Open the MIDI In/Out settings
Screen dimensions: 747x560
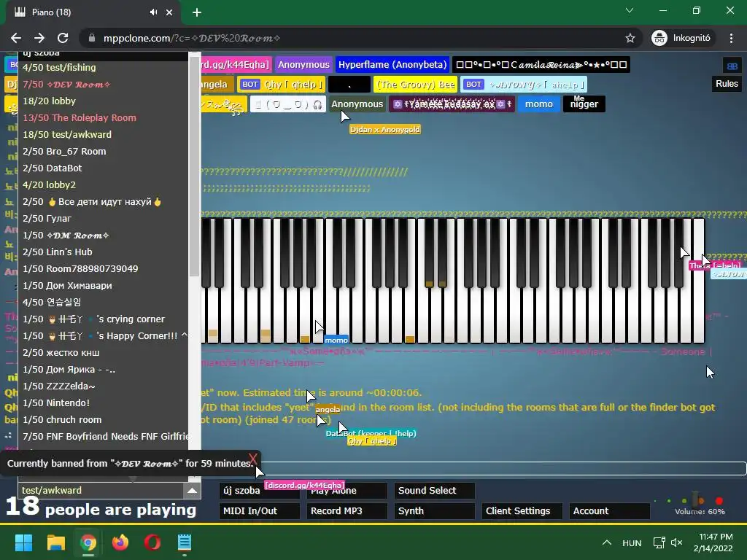coord(260,511)
